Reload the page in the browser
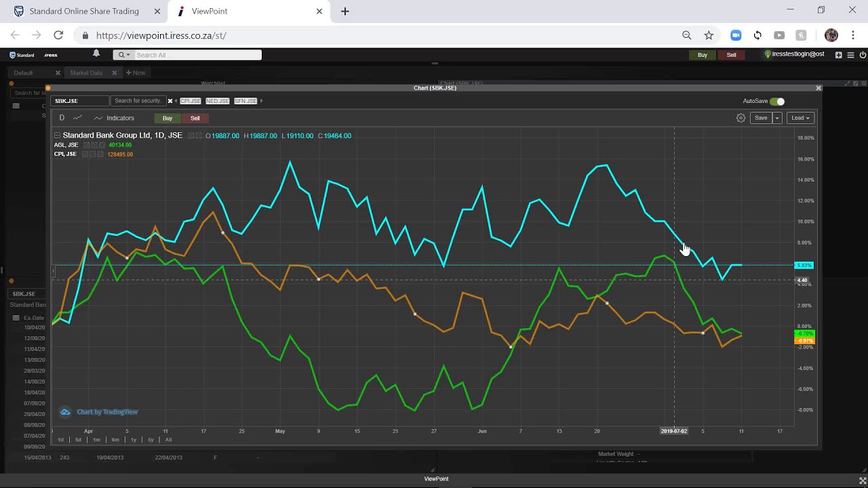 pos(58,35)
